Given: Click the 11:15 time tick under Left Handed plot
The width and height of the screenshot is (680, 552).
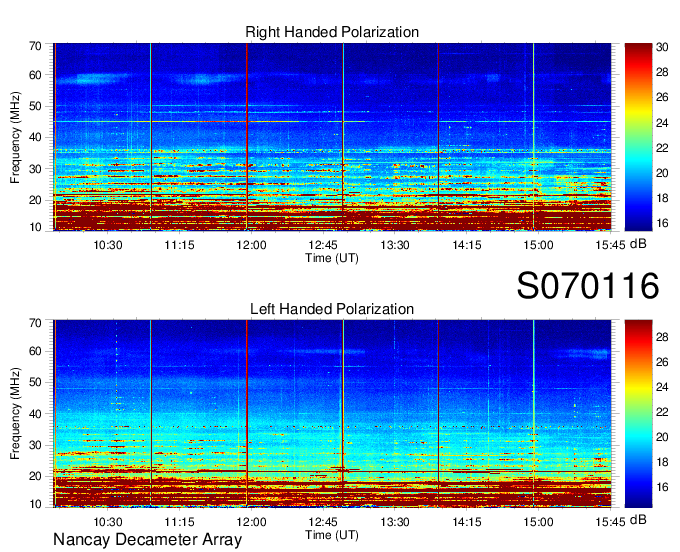Looking at the screenshot, I should pyautogui.click(x=180, y=522).
